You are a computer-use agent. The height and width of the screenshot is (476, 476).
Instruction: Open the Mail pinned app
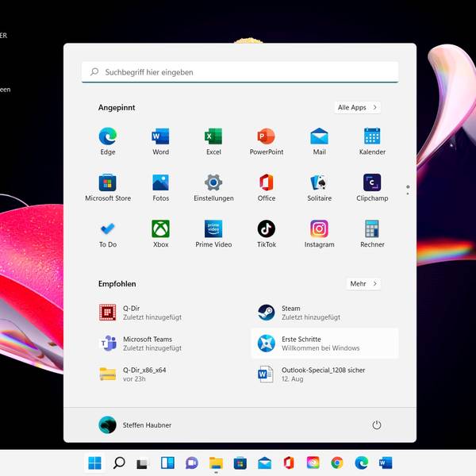click(x=319, y=141)
